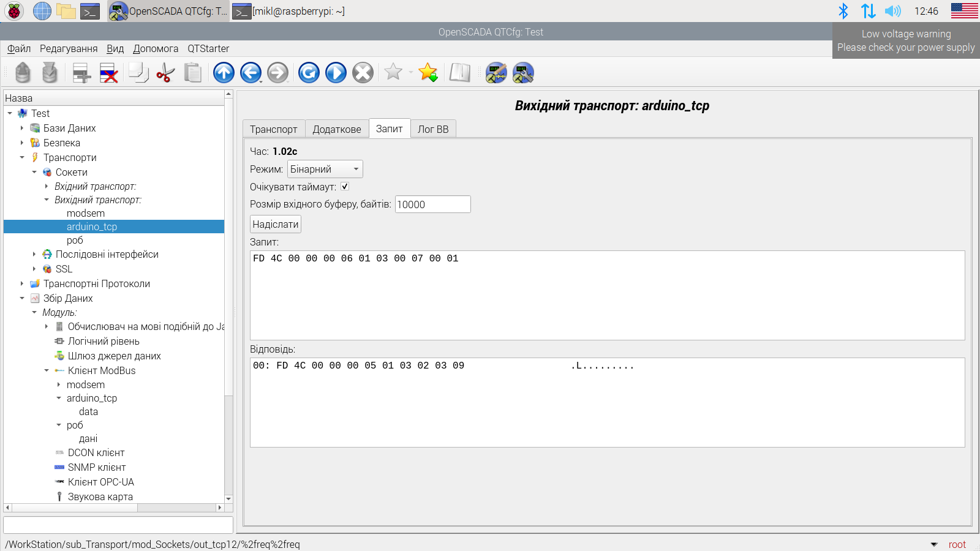
Task: Click the cut scissors icon
Action: pyautogui.click(x=165, y=73)
